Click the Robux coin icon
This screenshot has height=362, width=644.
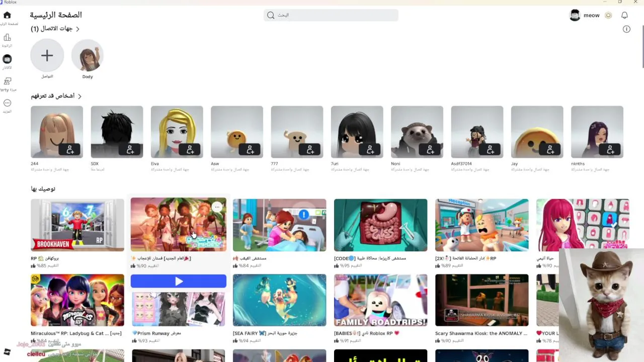pos(608,15)
